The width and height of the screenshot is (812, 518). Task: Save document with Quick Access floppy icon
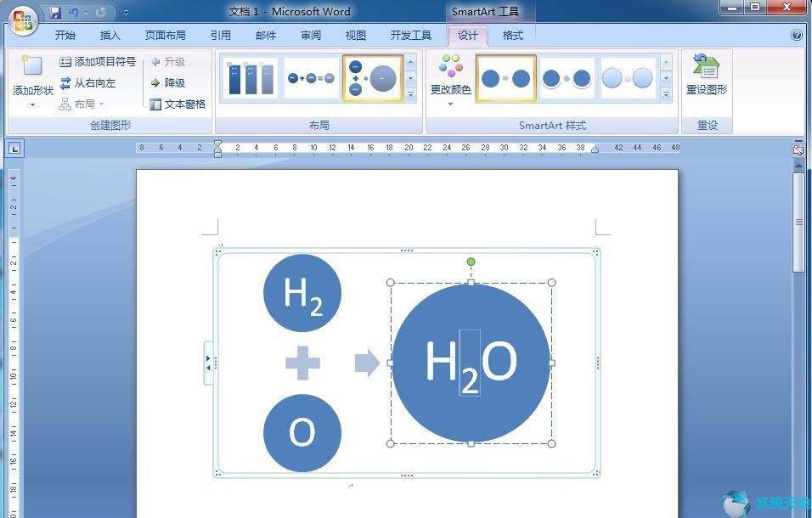pyautogui.click(x=55, y=12)
